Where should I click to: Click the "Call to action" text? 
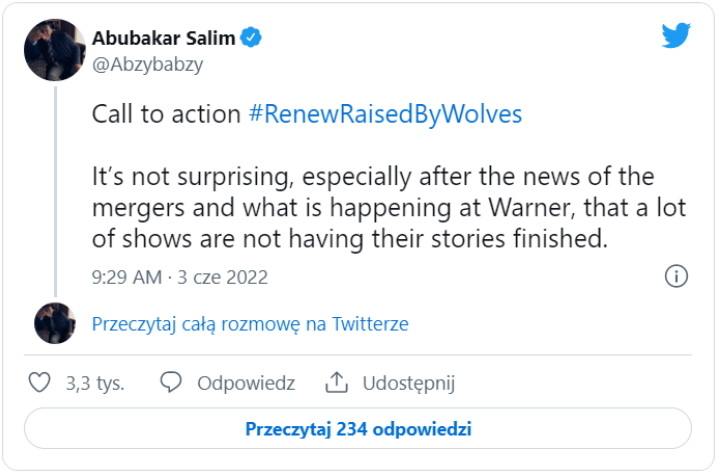(166, 114)
